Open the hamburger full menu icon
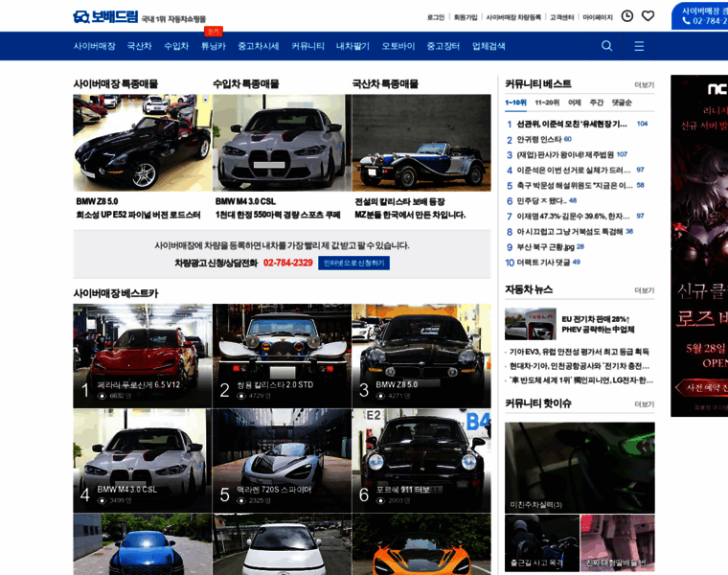Viewport: 728px width, 575px height. pos(639,45)
